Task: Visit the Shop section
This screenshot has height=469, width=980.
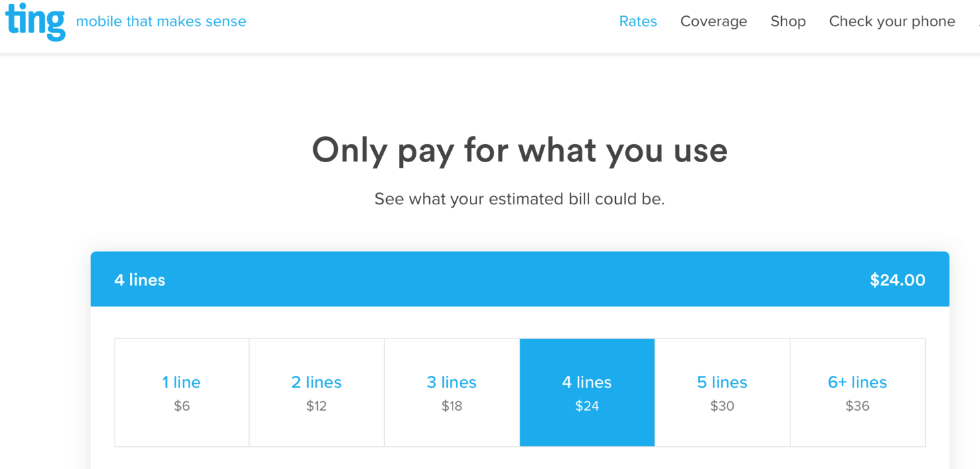Action: [788, 21]
